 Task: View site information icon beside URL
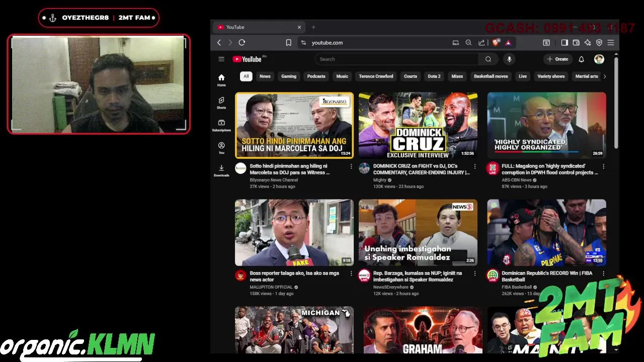303,43
